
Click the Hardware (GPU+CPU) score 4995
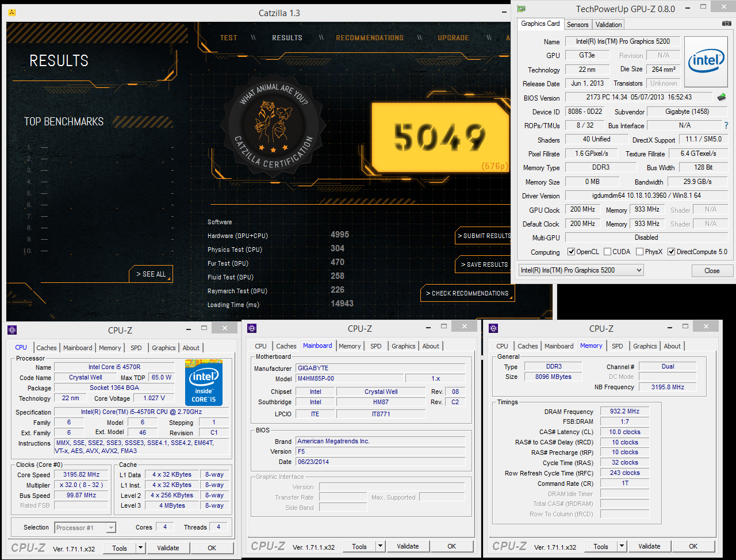340,235
